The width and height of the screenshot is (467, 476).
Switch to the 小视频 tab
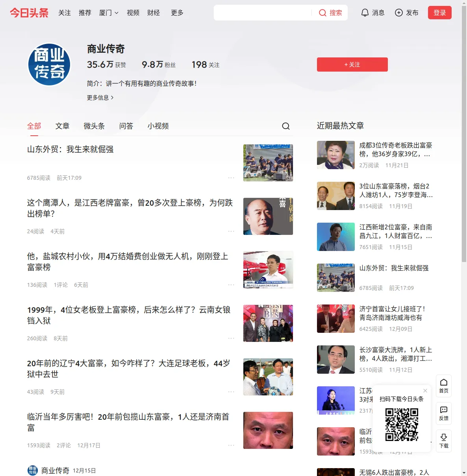coord(158,126)
